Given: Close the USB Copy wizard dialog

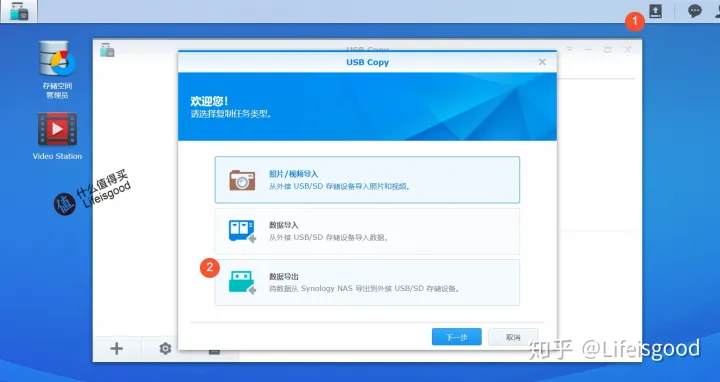Looking at the screenshot, I should (x=542, y=62).
